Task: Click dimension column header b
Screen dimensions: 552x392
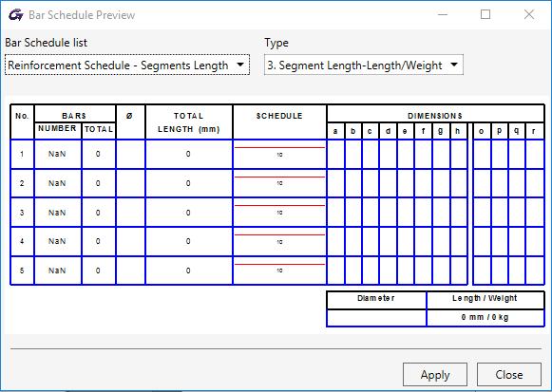Action: pos(353,131)
